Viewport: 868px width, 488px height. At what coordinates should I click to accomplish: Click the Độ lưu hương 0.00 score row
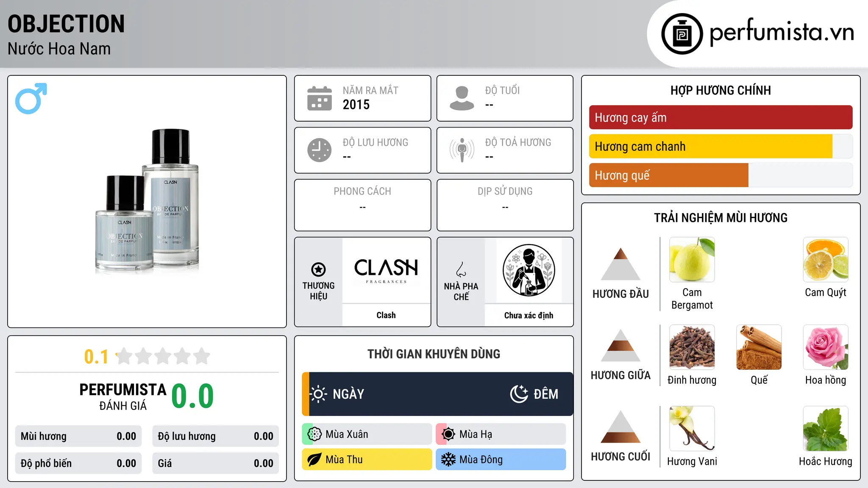click(216, 436)
